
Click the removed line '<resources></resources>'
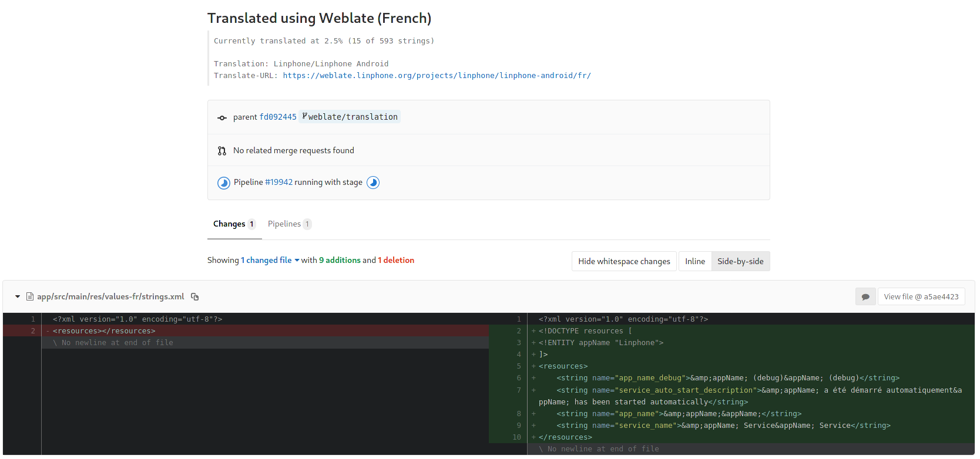coord(104,331)
